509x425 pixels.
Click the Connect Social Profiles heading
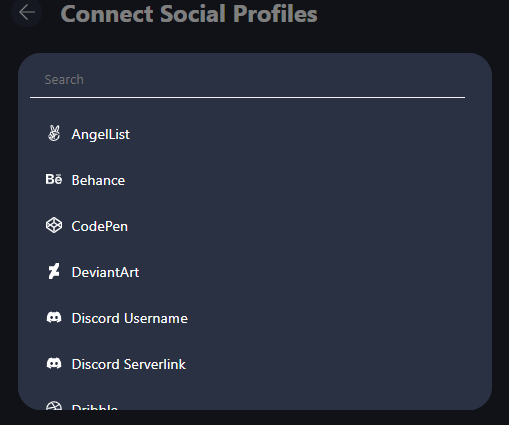tap(189, 14)
